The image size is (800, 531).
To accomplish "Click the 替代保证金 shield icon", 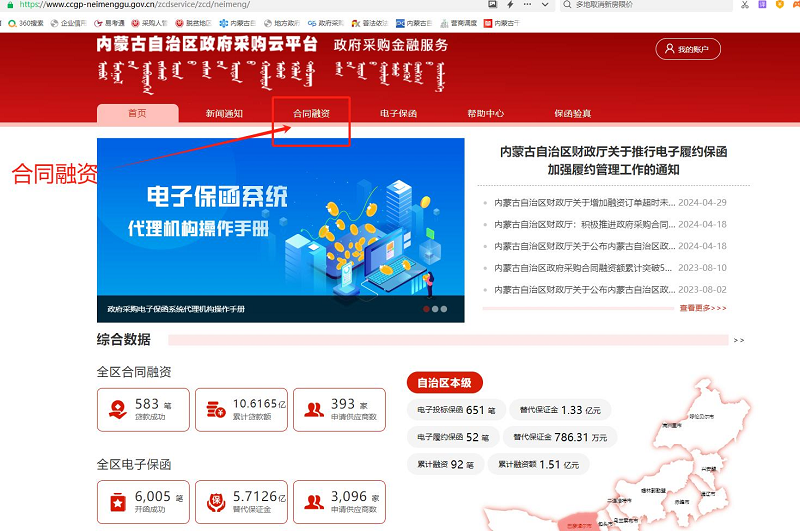I will point(216,502).
